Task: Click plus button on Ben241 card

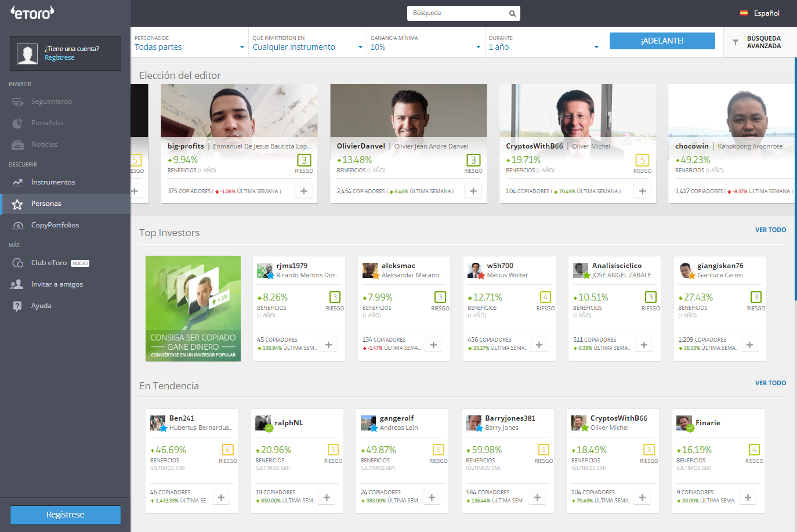Action: 221,497
